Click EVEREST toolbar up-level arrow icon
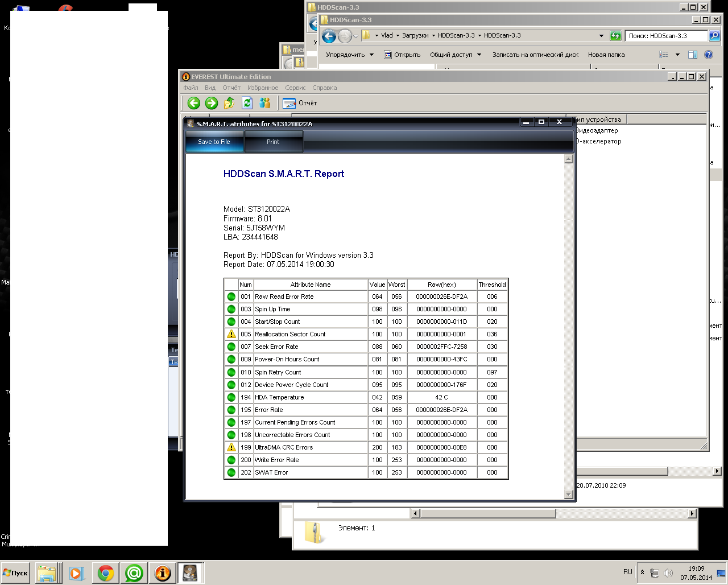 tap(229, 103)
